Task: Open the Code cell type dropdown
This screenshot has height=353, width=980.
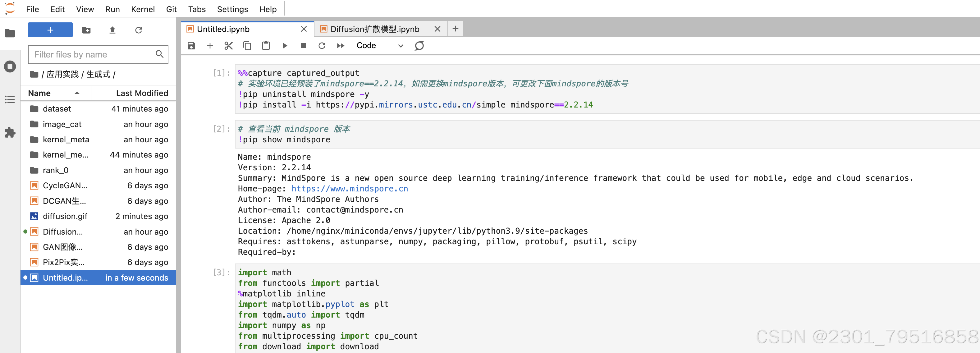Action: (x=379, y=46)
